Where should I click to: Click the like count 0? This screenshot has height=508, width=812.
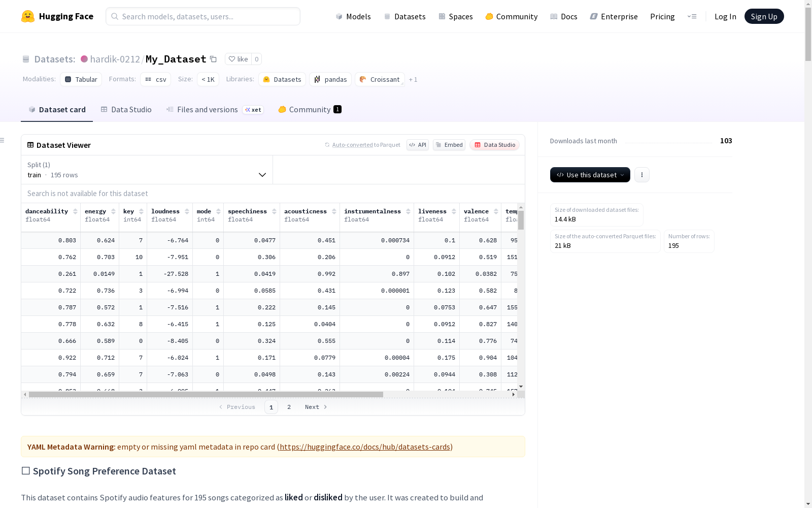coord(257,59)
